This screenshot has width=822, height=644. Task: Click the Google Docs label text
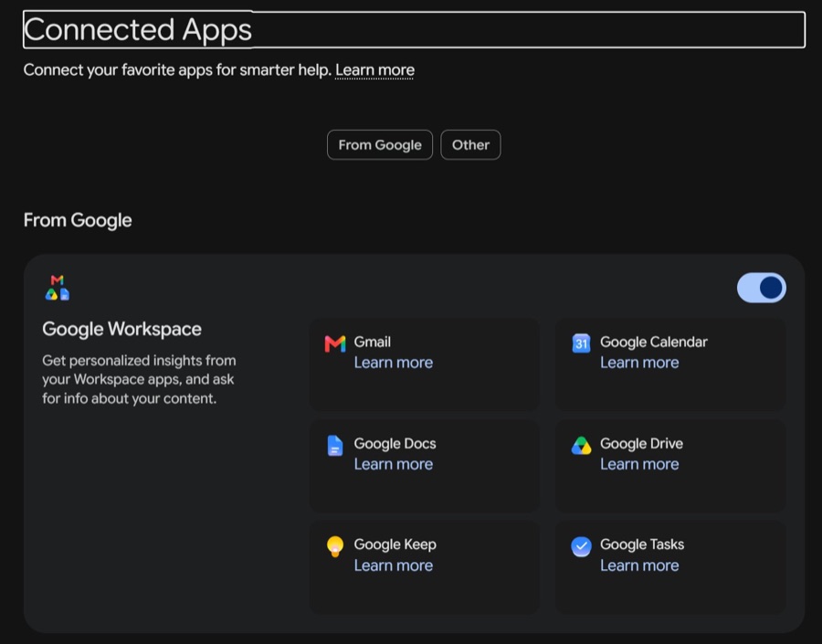[395, 444]
